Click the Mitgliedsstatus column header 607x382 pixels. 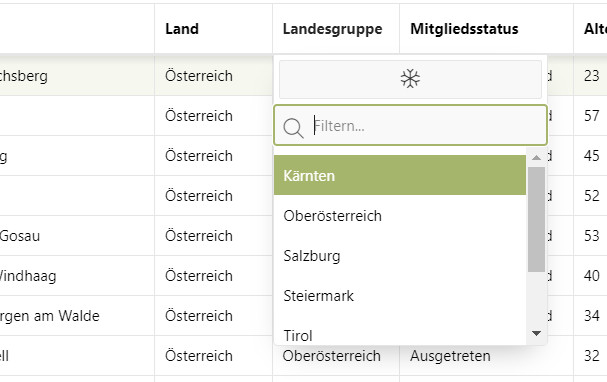pyautogui.click(x=464, y=29)
